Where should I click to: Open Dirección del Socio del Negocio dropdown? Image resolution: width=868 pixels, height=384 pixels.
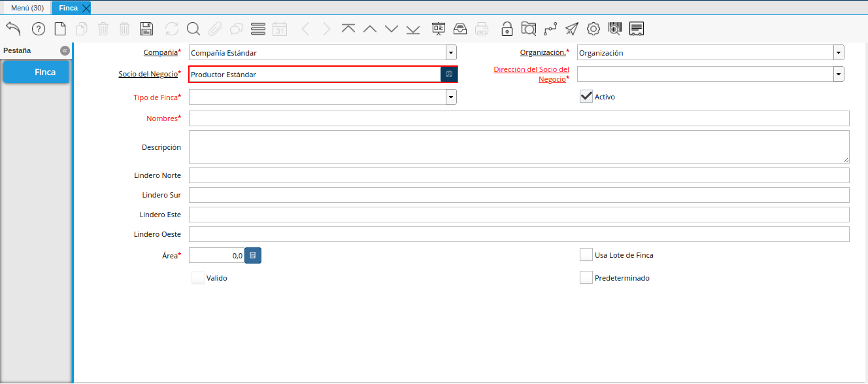(x=839, y=74)
